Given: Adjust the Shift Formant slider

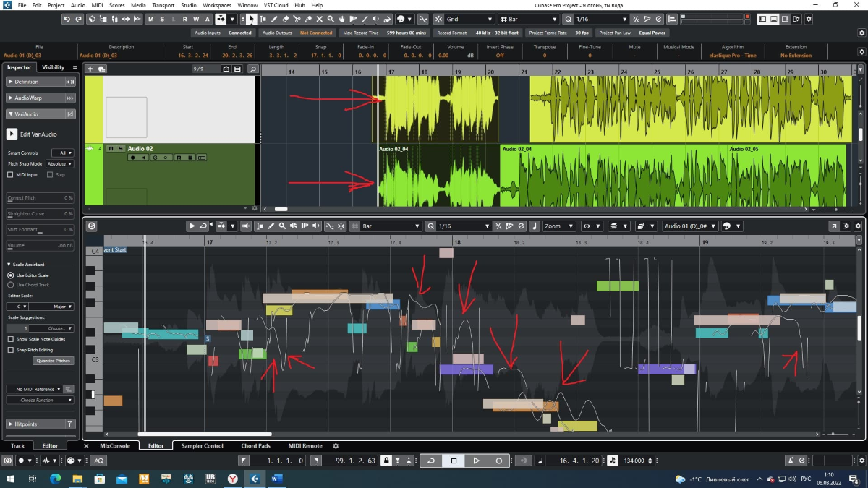Looking at the screenshot, I should click(41, 230).
